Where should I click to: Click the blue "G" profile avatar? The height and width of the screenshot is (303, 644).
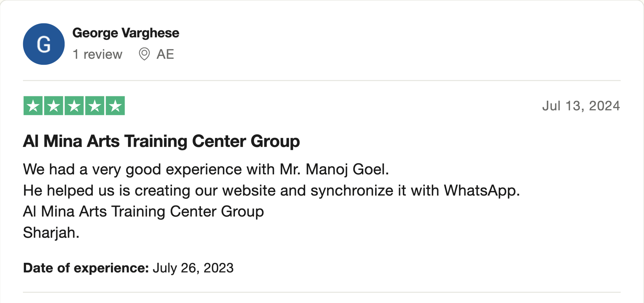click(44, 44)
